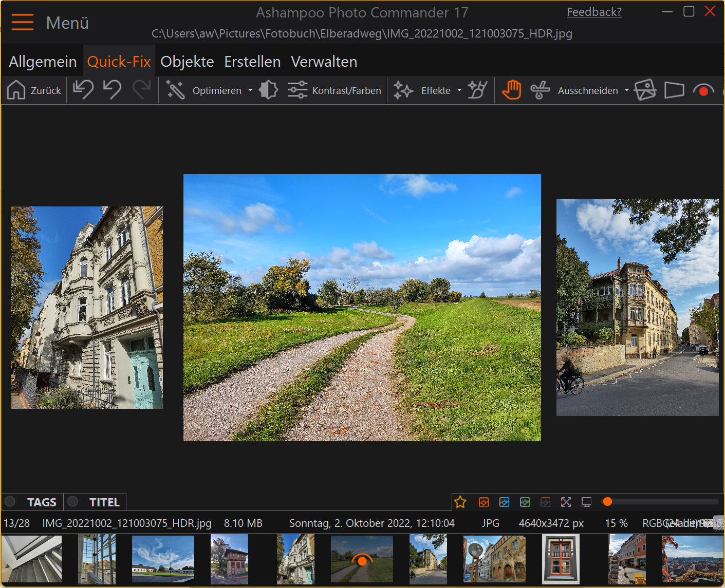Click the Feedback? link
The image size is (725, 588).
pyautogui.click(x=593, y=12)
